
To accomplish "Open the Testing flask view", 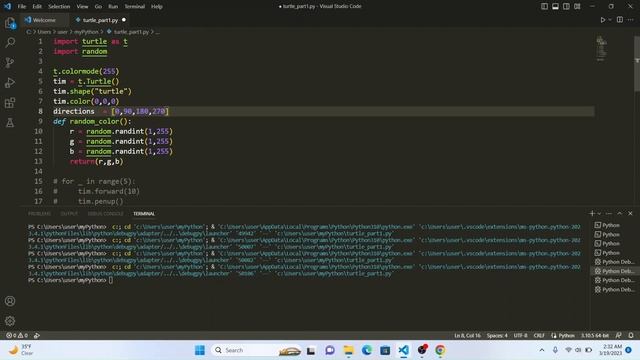I will point(10,122).
